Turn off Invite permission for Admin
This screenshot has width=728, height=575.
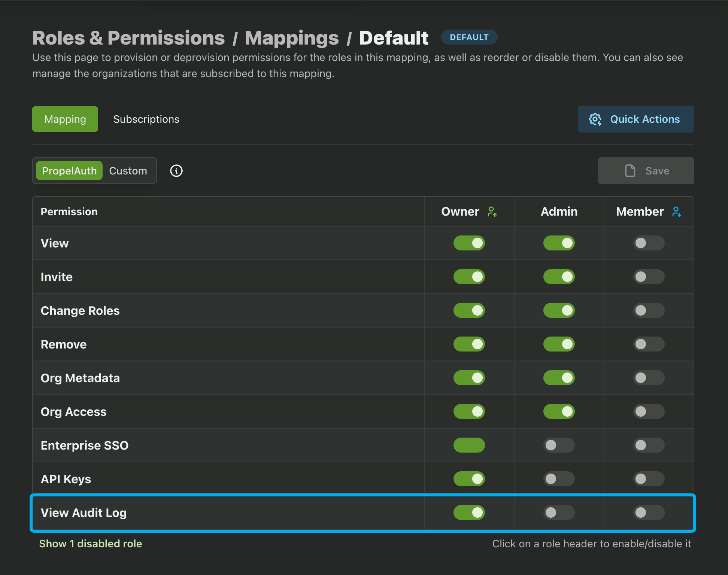click(x=559, y=277)
